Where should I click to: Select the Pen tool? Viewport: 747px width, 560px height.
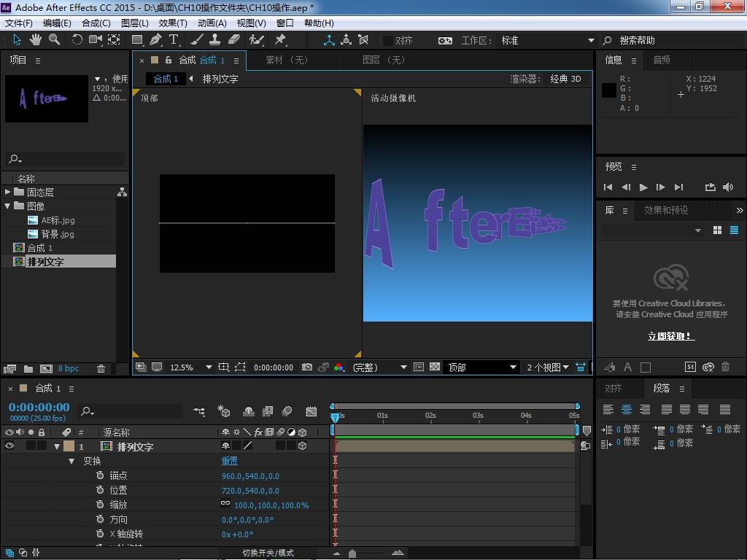(155, 40)
